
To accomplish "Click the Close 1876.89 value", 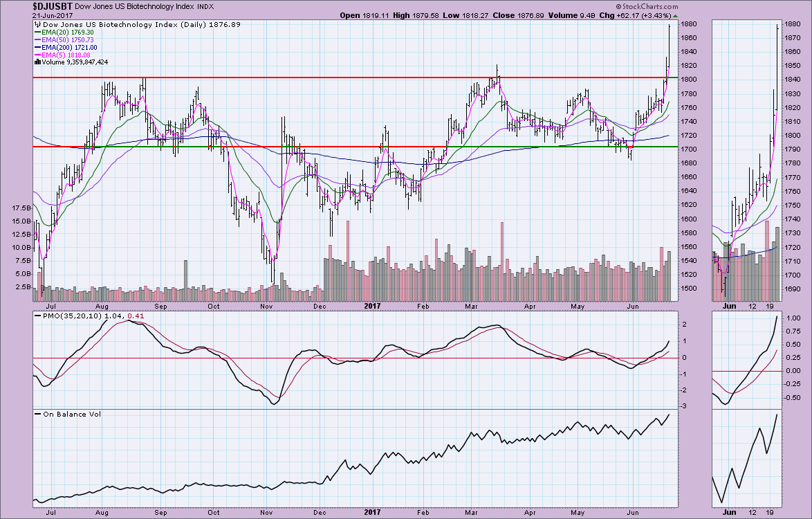I will coord(518,15).
